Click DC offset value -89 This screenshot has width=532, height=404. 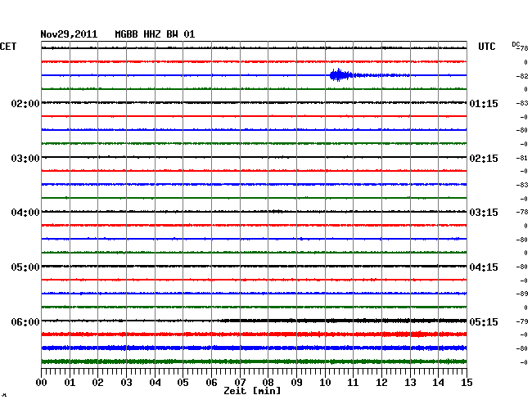[522, 294]
